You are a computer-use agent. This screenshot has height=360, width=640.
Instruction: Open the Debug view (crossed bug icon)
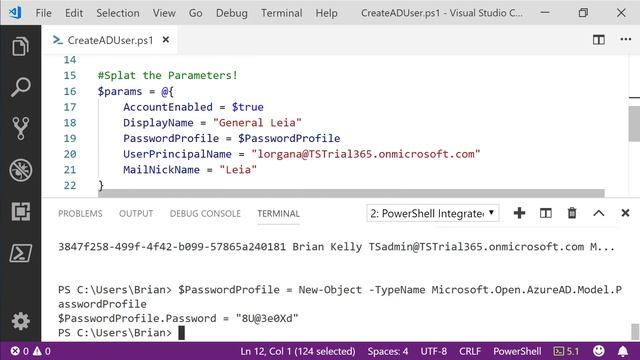coord(20,170)
